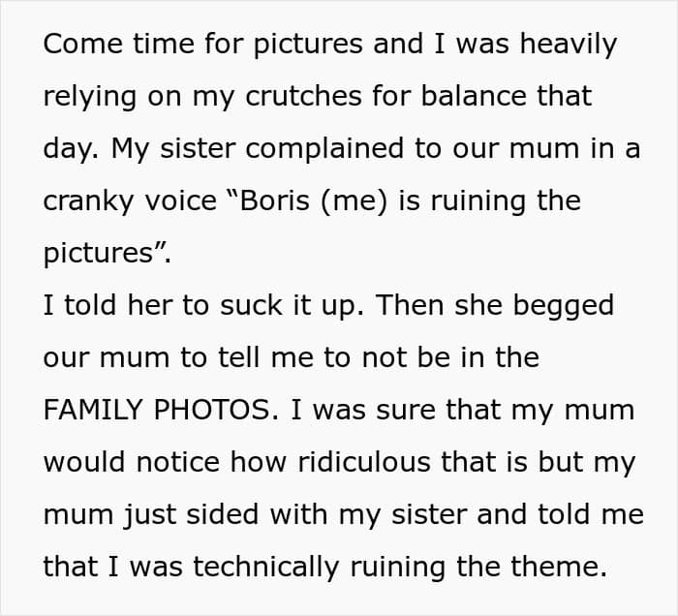
Task: Click the word "balance"
Action: 474,96
